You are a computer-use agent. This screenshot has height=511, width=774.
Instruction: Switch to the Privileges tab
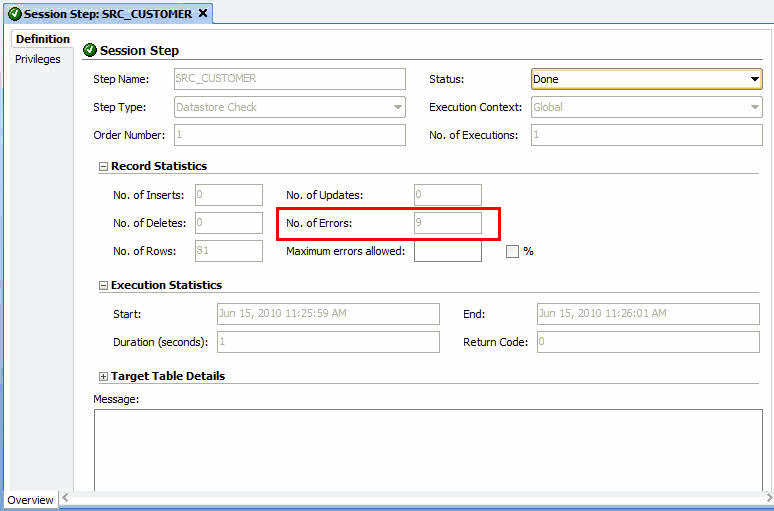point(38,59)
